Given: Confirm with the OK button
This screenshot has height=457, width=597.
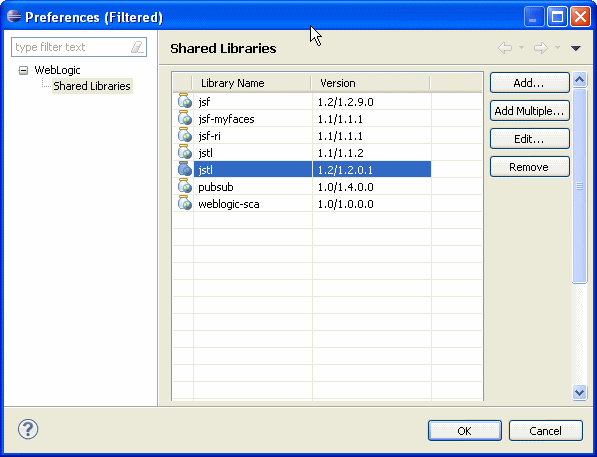Looking at the screenshot, I should click(465, 431).
